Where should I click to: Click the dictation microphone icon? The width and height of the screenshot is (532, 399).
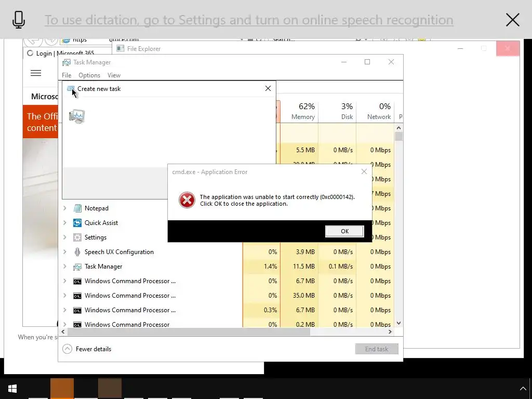tap(19, 20)
